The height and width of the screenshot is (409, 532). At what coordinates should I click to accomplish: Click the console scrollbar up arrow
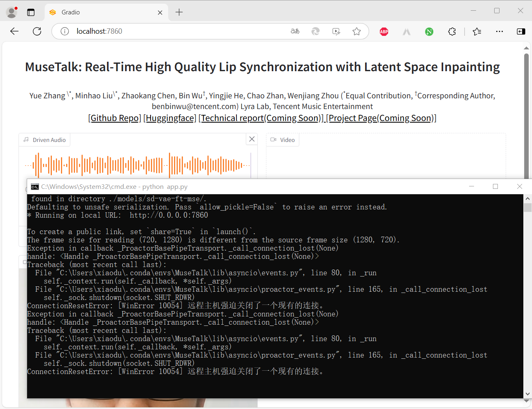pos(528,198)
